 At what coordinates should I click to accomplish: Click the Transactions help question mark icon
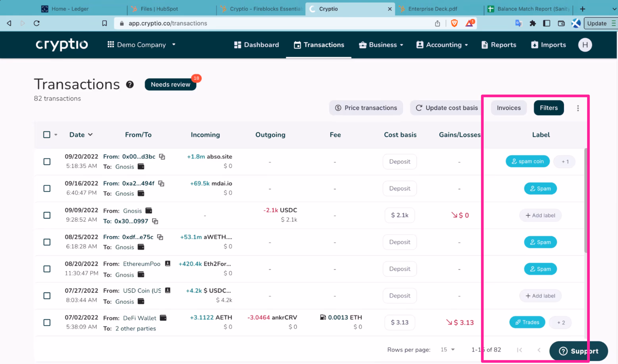130,84
